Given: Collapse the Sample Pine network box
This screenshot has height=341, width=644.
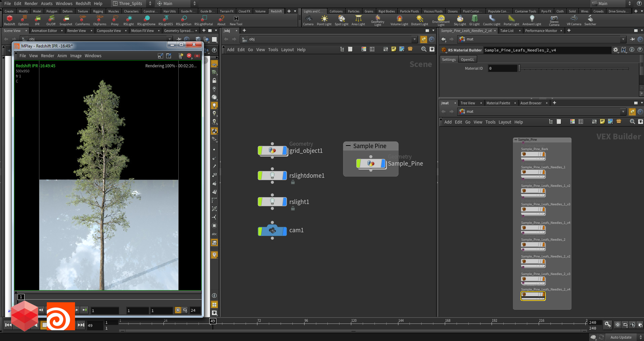Looking at the screenshot, I should click(x=348, y=146).
